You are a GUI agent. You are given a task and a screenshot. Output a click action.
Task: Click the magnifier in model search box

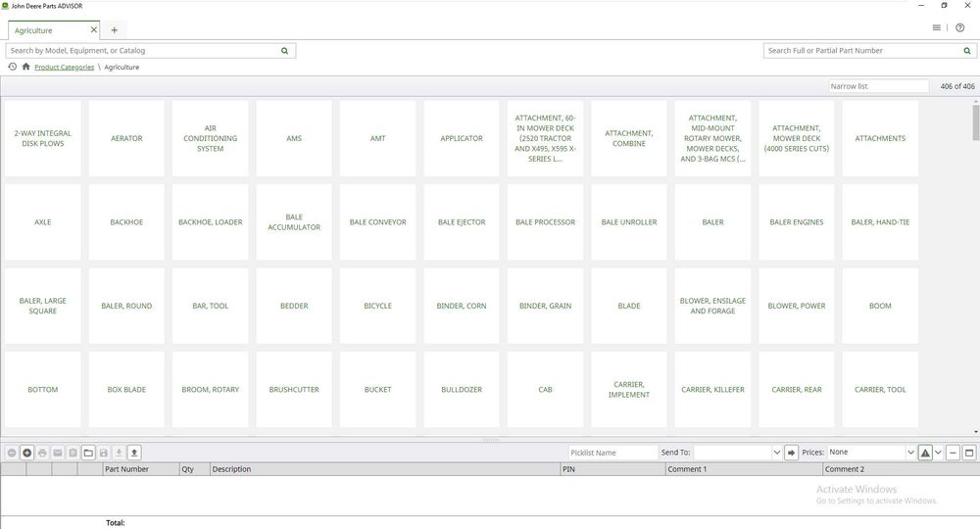(x=284, y=51)
